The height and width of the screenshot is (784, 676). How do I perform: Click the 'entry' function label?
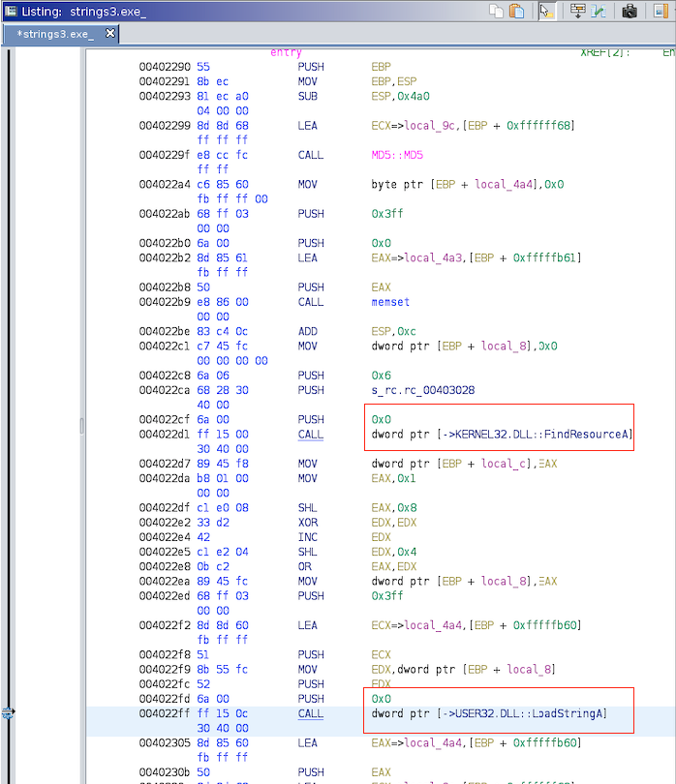tap(286, 52)
